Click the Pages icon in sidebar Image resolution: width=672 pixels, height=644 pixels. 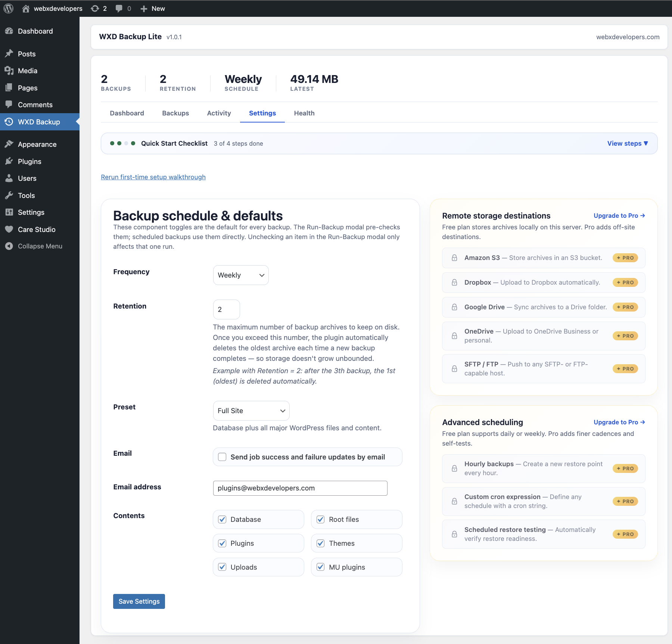(x=9, y=88)
